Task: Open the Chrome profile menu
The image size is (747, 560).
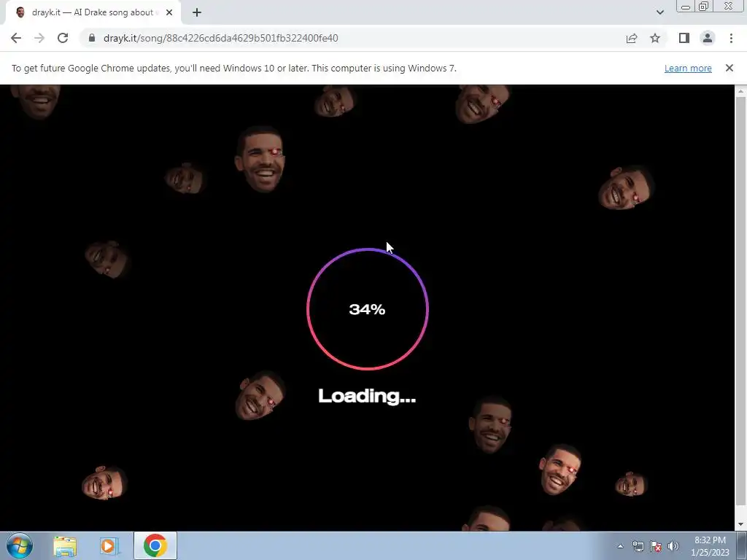Action: (708, 38)
